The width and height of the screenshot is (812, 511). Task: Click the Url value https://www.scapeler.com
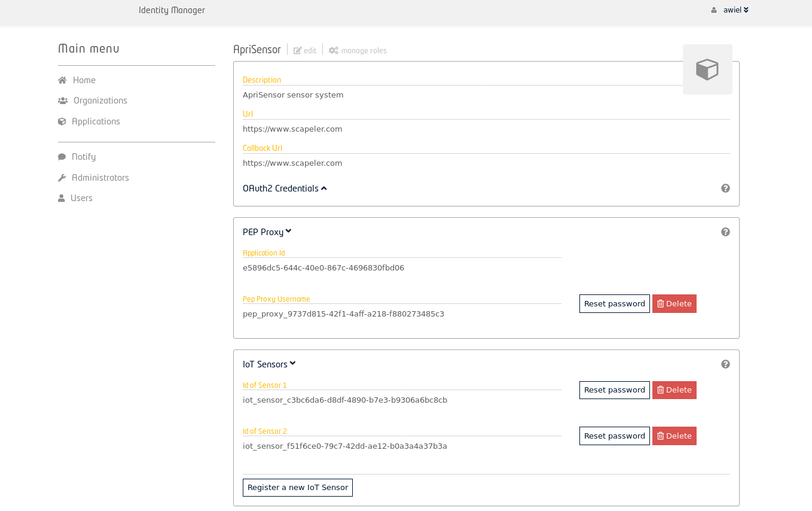[x=292, y=129]
